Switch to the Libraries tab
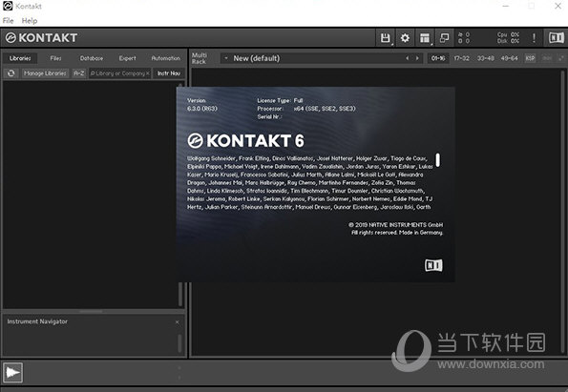This screenshot has height=392, width=568. click(20, 58)
